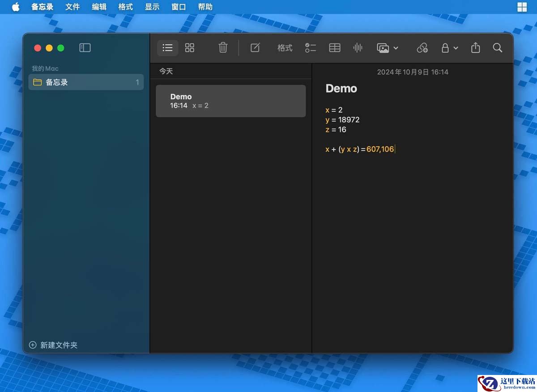This screenshot has height=392, width=537.
Task: Insert a table
Action: tap(335, 48)
